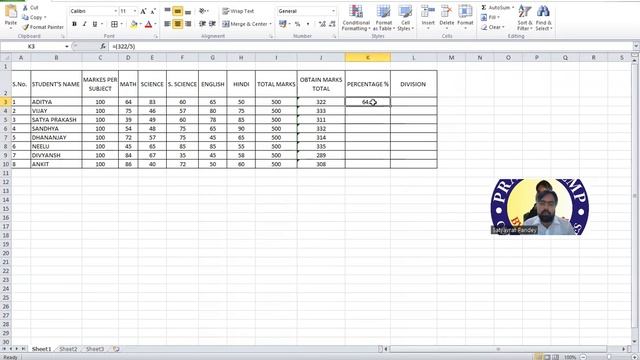This screenshot has height=360, width=640.
Task: Open Find & Select binoculars
Action: [544, 18]
